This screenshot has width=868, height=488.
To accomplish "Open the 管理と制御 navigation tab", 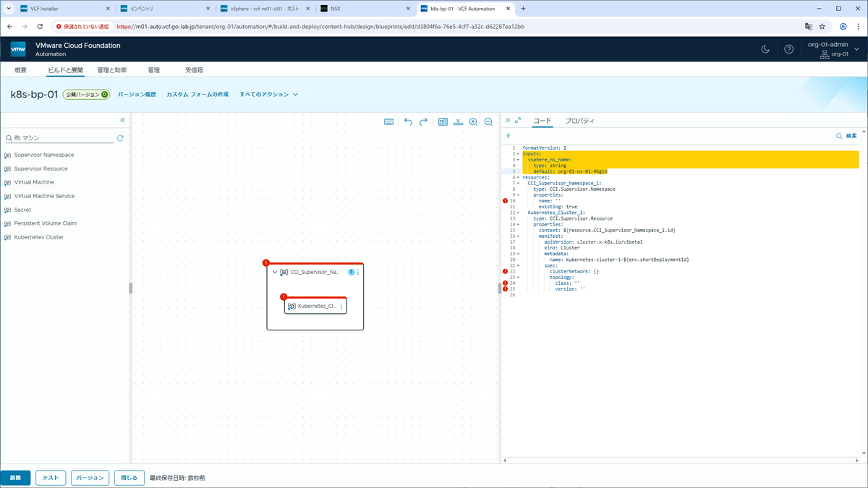I will point(112,70).
